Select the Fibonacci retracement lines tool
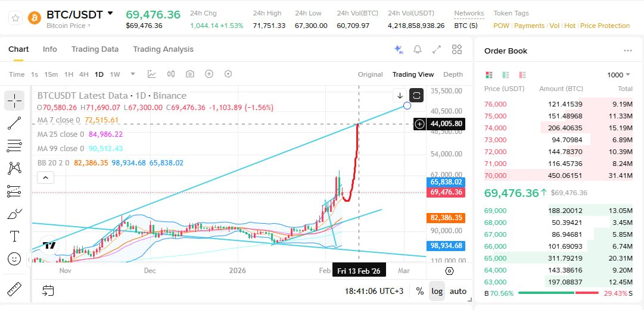 point(14,146)
